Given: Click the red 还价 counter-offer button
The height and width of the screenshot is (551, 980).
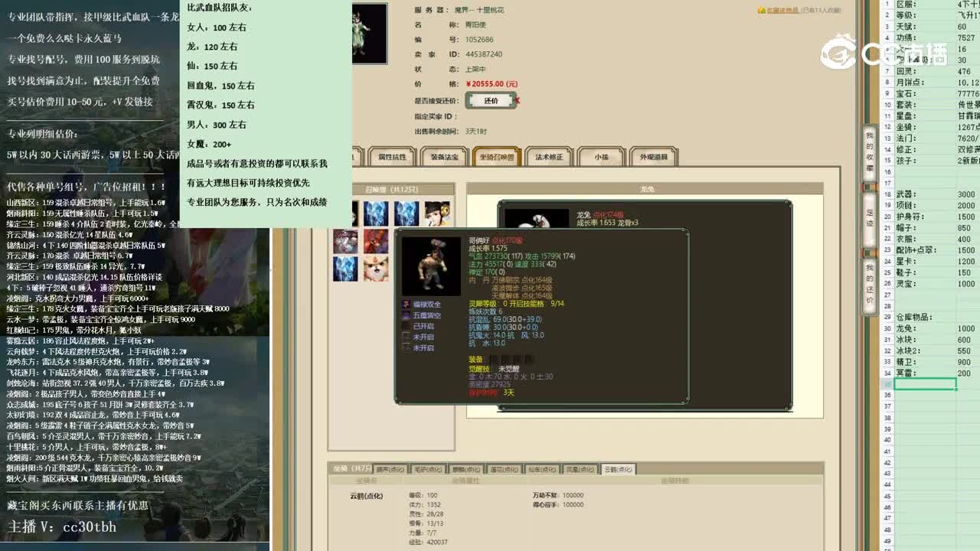Looking at the screenshot, I should [491, 99].
